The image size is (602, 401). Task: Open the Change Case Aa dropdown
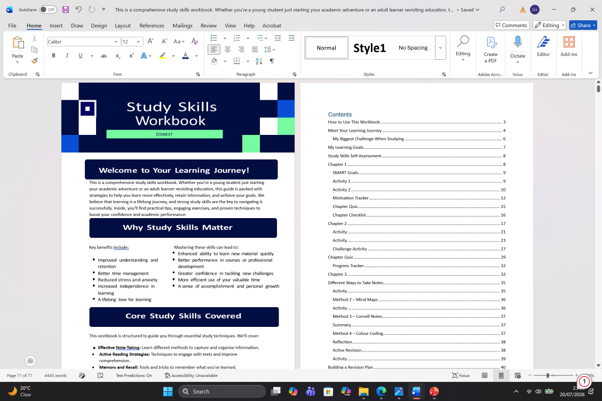[179, 41]
